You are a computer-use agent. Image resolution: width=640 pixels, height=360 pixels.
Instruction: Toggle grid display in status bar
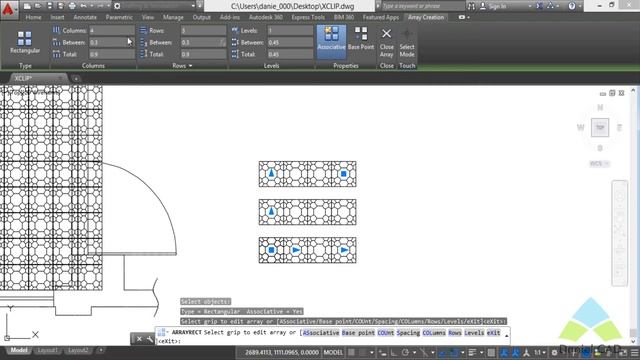click(351, 353)
